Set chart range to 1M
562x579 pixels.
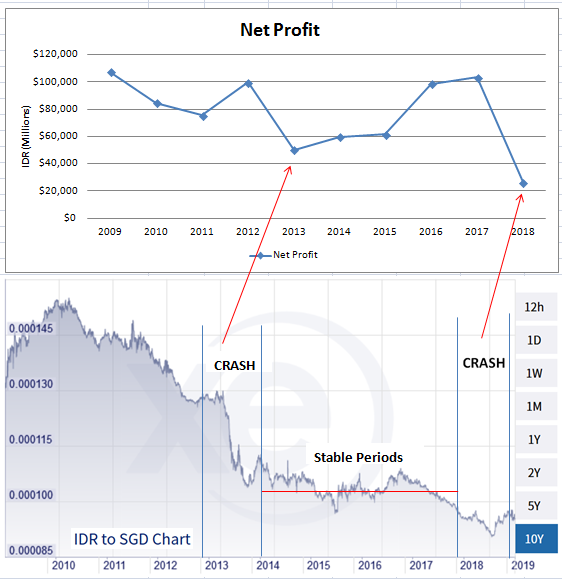[x=536, y=406]
